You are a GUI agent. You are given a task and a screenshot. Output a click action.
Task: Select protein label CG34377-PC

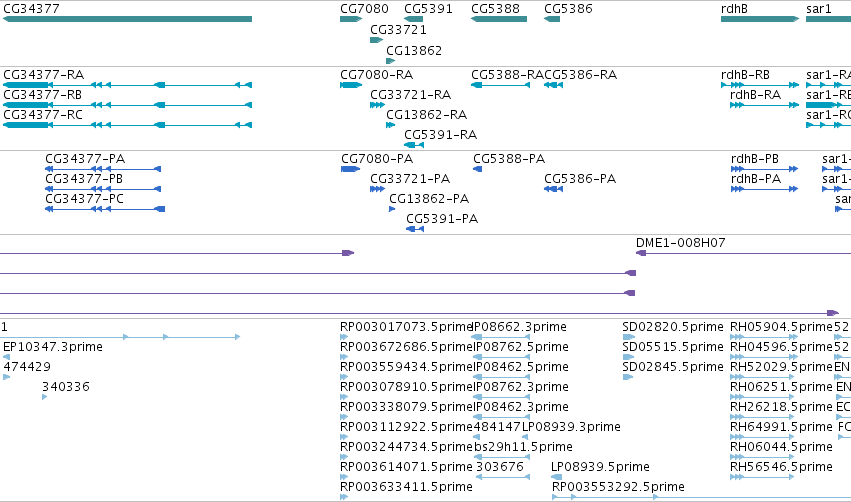click(x=85, y=199)
